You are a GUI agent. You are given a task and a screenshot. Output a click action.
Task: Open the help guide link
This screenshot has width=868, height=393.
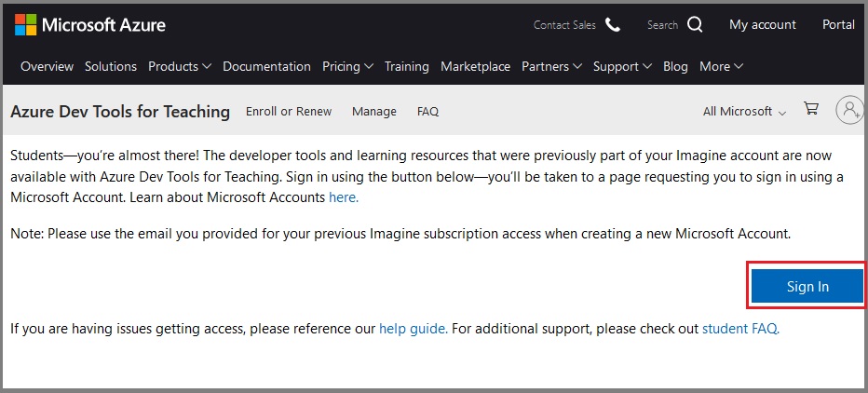413,329
